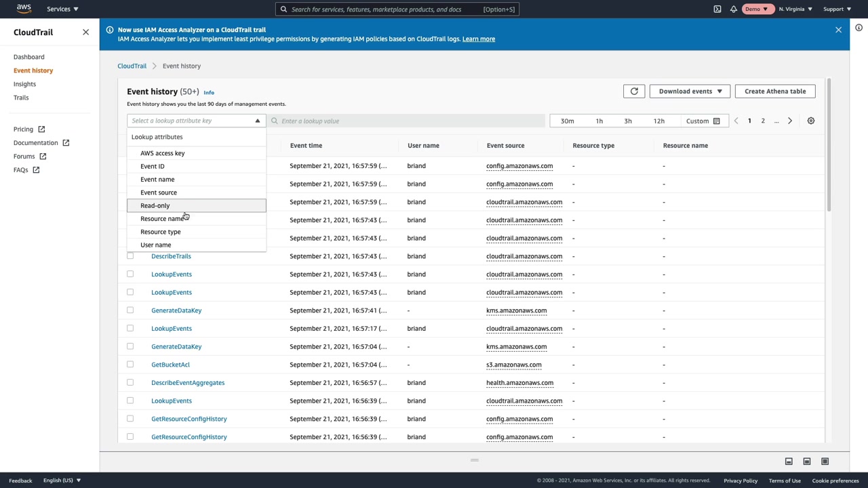Click the notifications bell icon
The height and width of the screenshot is (488, 868).
[733, 9]
